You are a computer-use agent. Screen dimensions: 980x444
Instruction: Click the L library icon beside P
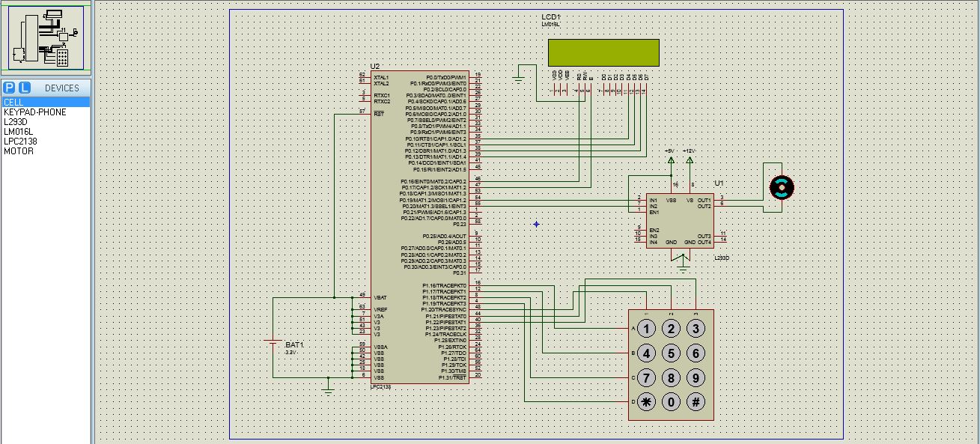[24, 88]
